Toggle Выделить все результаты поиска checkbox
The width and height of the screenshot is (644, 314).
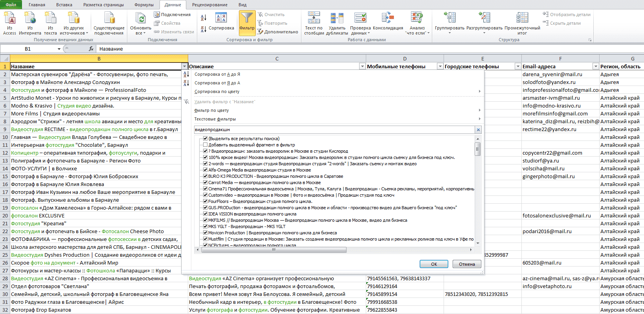click(205, 139)
